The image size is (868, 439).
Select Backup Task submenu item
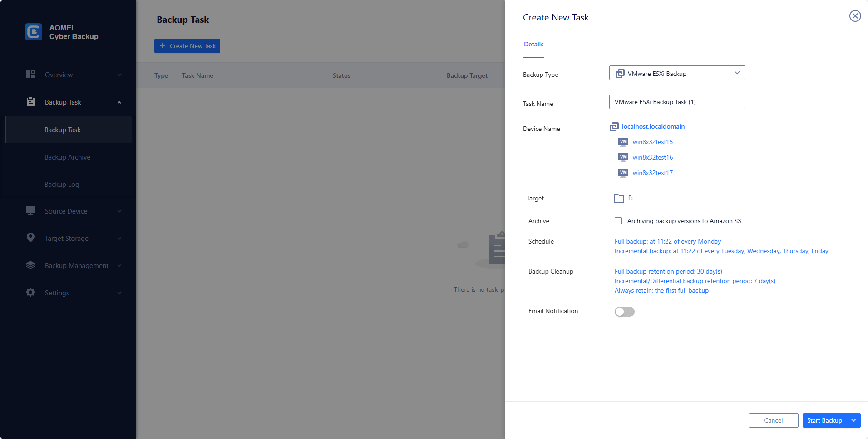[x=68, y=130]
